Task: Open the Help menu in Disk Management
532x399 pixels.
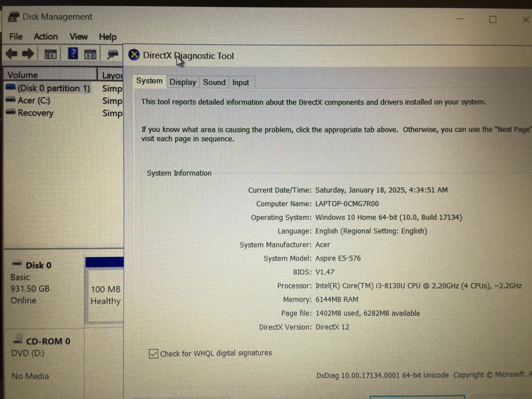Action: pyautogui.click(x=108, y=37)
